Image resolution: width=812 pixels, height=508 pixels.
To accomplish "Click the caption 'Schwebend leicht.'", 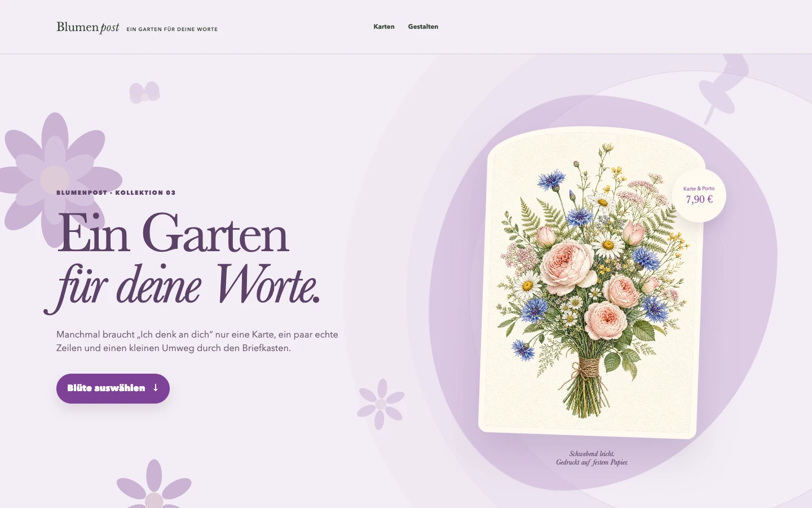I will click(592, 454).
